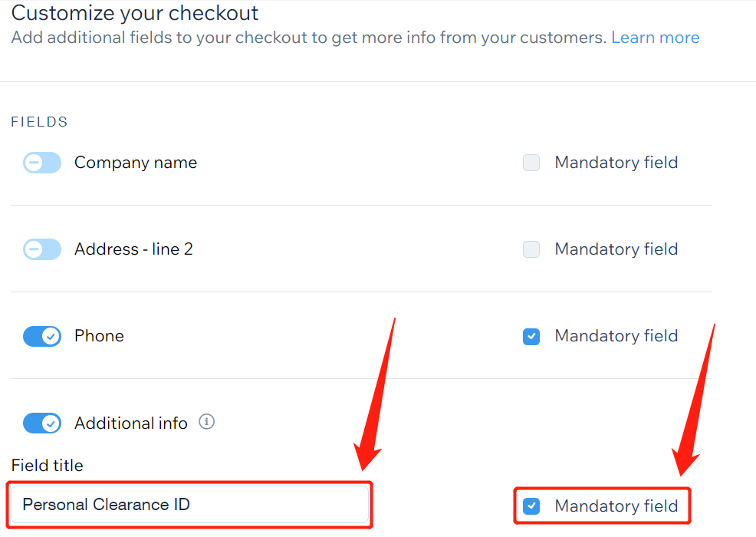
Task: Select the Company name label text
Action: point(136,163)
